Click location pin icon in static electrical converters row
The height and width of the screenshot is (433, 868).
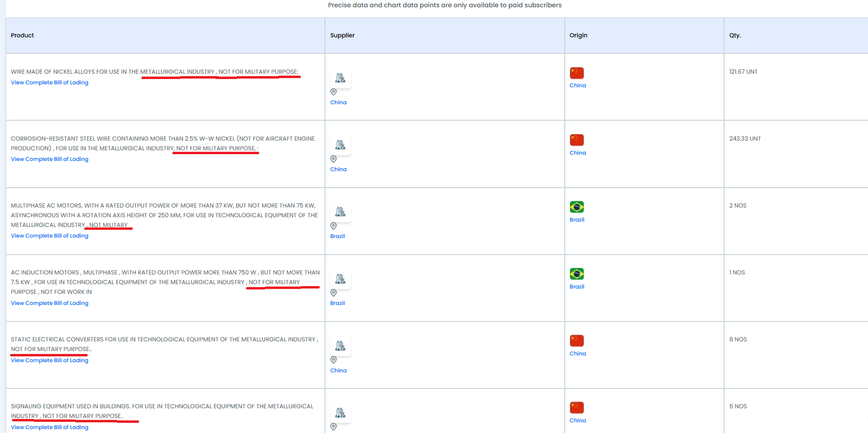tap(333, 360)
